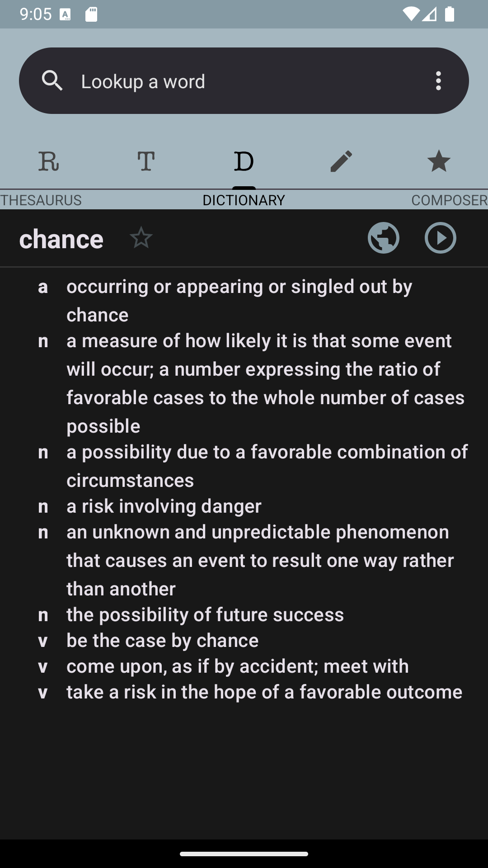
Task: Tap definition "a risk involving danger"
Action: pos(164,506)
